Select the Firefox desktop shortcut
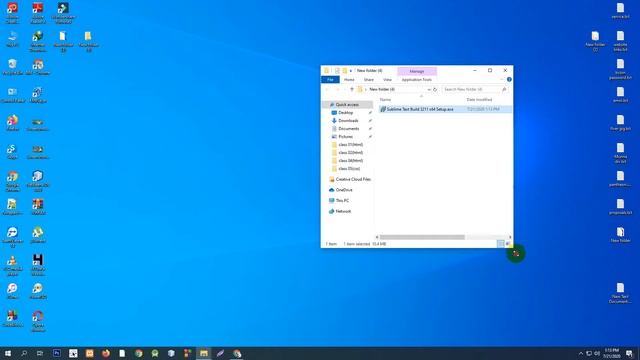This screenshot has height=360, width=640. 13,123
